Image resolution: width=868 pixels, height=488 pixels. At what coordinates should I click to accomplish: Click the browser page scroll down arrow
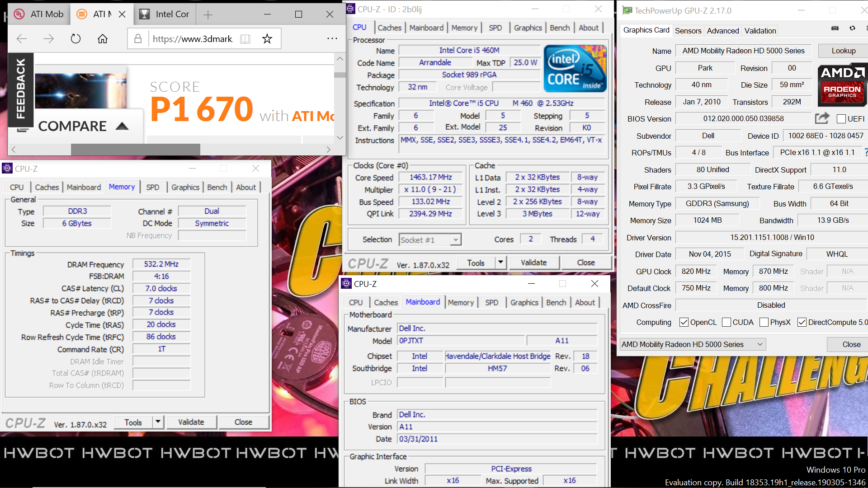tap(340, 137)
